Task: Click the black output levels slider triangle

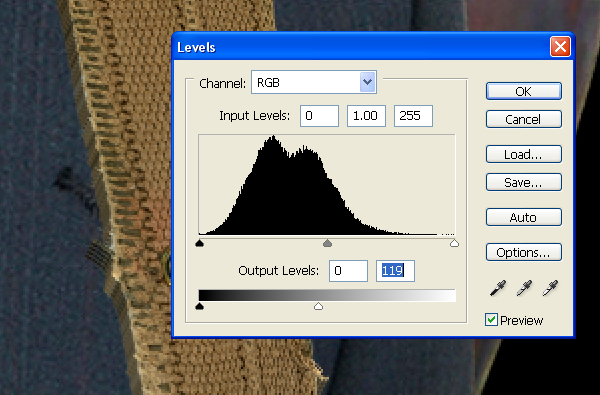Action: [x=199, y=306]
